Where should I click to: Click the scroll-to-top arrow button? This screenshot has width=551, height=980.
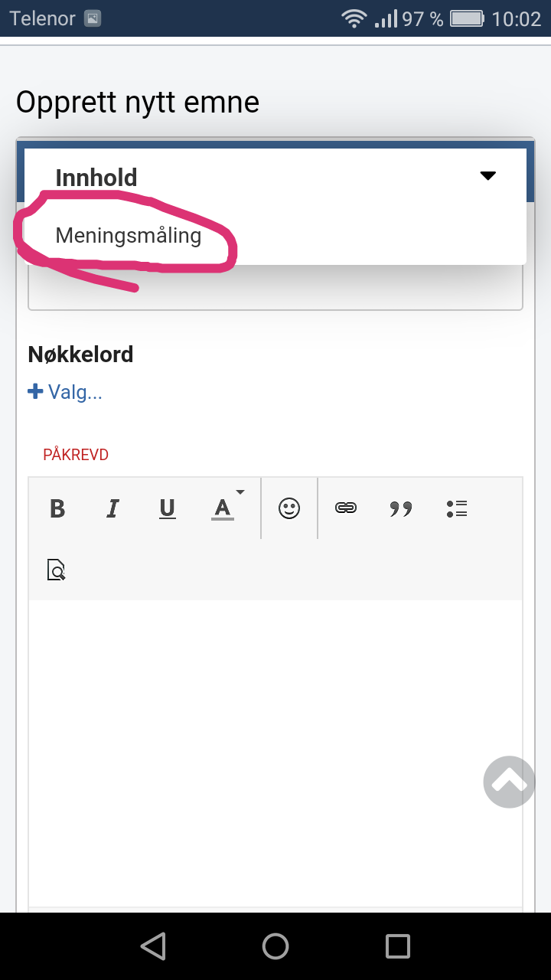(509, 782)
